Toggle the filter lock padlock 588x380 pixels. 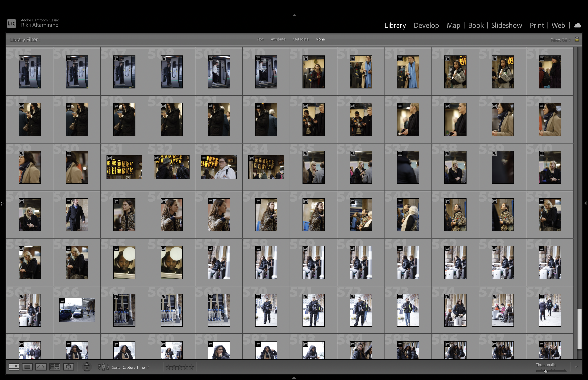[x=577, y=39]
